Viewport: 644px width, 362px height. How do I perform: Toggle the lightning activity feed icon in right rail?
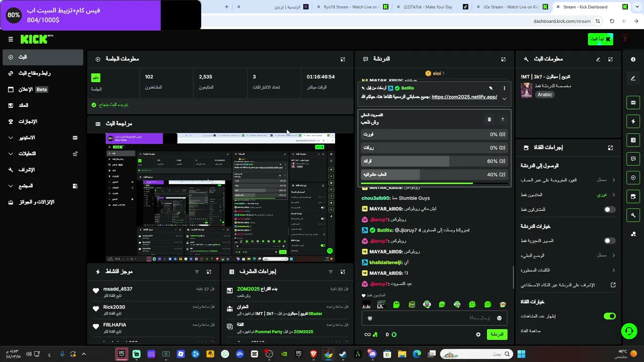[633, 121]
